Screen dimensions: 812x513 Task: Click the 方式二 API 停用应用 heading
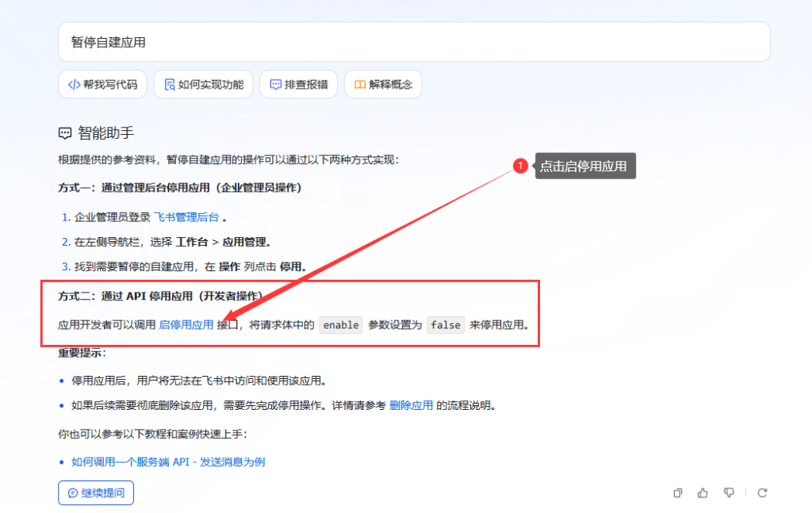pos(161,296)
